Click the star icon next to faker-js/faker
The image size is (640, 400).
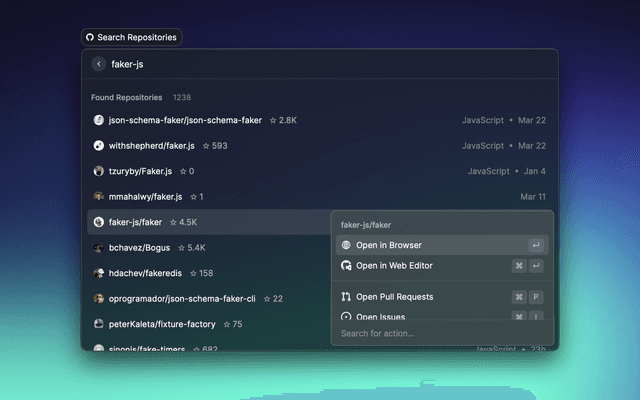pyautogui.click(x=173, y=222)
